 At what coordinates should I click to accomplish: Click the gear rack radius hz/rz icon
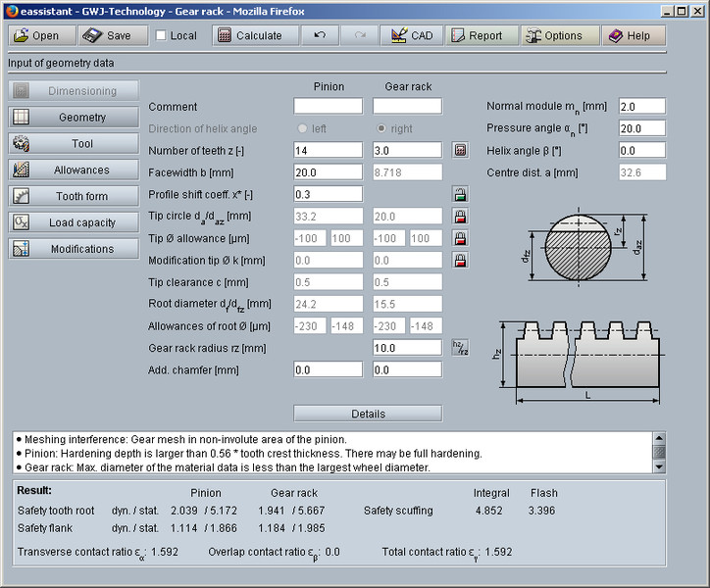[460, 347]
